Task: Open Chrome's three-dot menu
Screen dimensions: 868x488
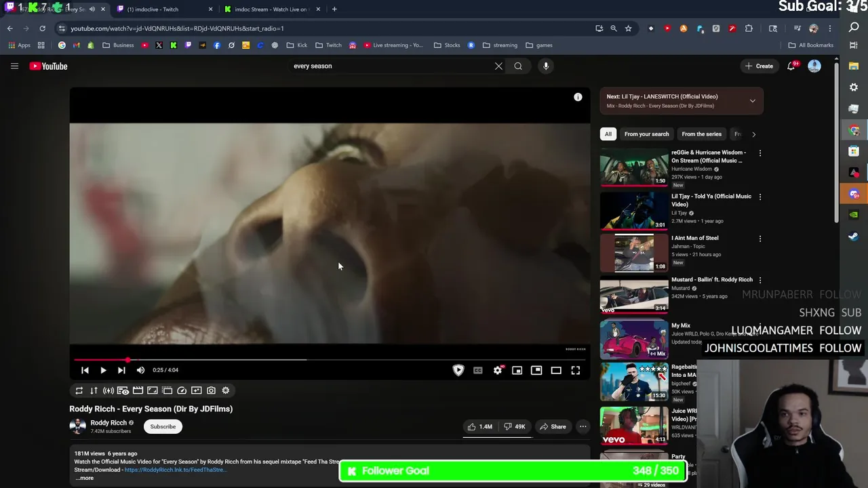Action: click(x=831, y=28)
